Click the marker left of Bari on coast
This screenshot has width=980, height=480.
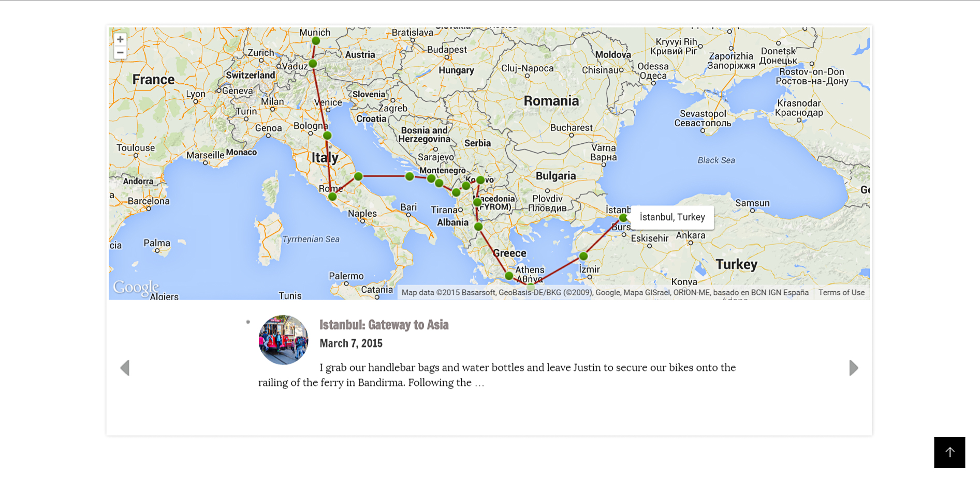[358, 176]
